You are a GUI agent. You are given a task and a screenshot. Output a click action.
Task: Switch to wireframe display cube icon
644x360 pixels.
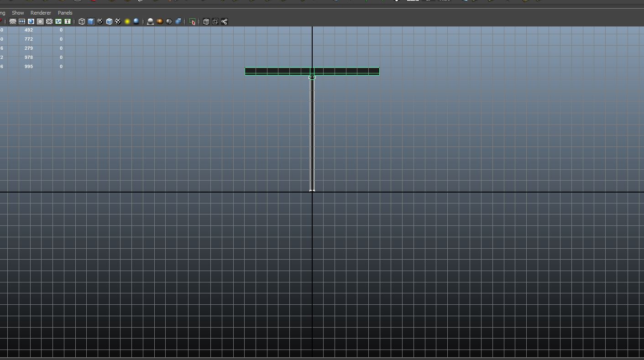click(x=82, y=21)
